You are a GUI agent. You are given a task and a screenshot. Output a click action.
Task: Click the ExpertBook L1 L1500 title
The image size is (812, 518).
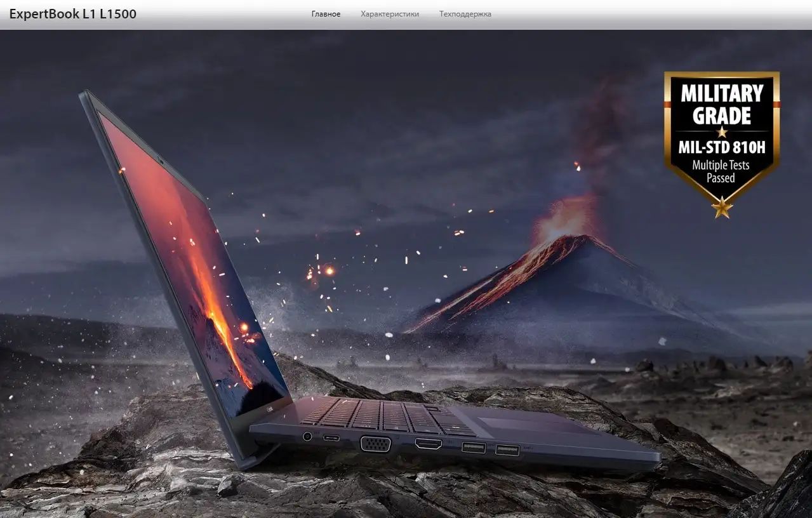(x=72, y=14)
